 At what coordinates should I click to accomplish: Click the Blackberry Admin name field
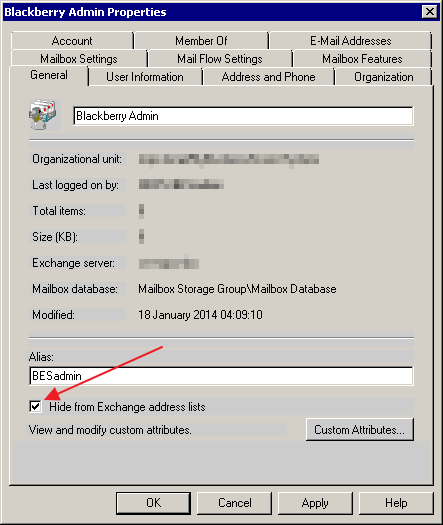coord(243,116)
